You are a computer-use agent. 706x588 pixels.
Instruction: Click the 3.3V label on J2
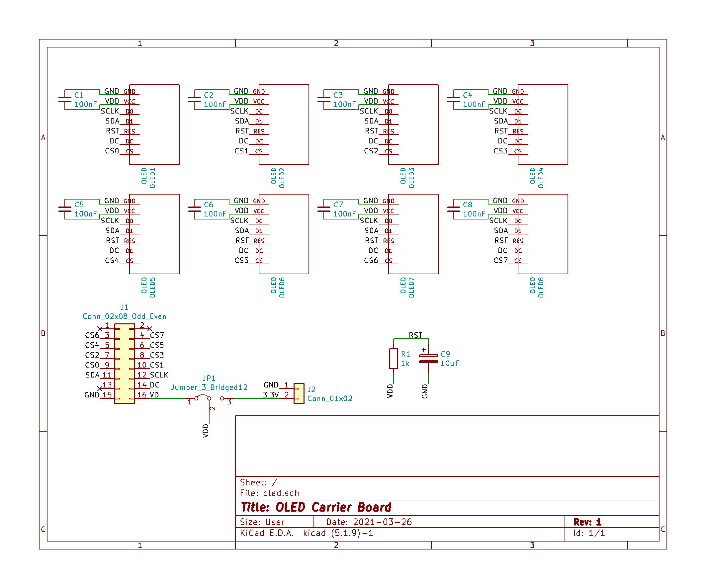(x=271, y=395)
